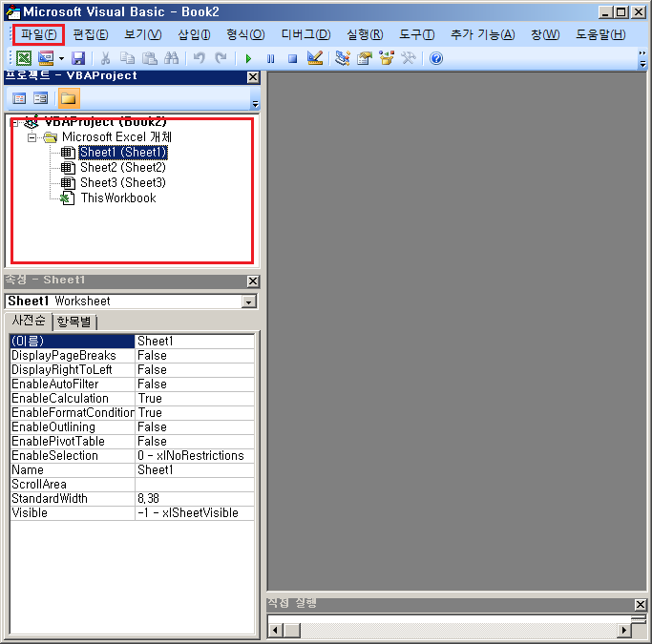The image size is (652, 644).
Task: Click the Properties Window toolbar icon
Action: pyautogui.click(x=365, y=58)
